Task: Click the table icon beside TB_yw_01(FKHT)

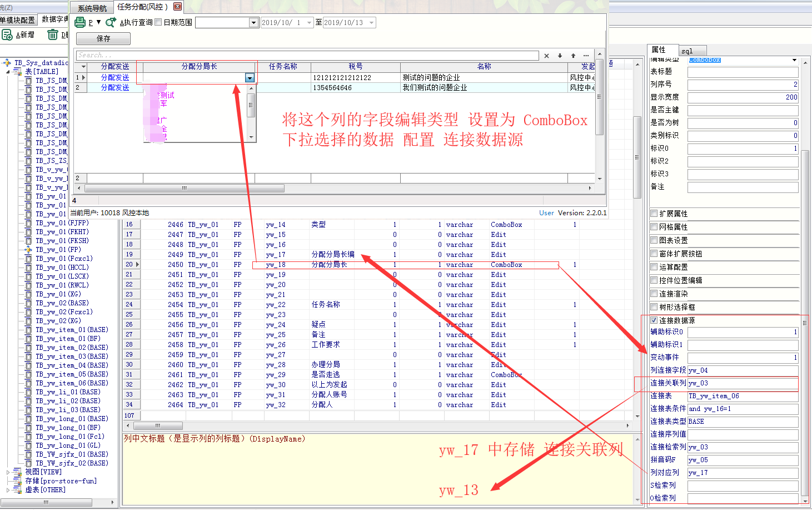Action: [x=28, y=232]
